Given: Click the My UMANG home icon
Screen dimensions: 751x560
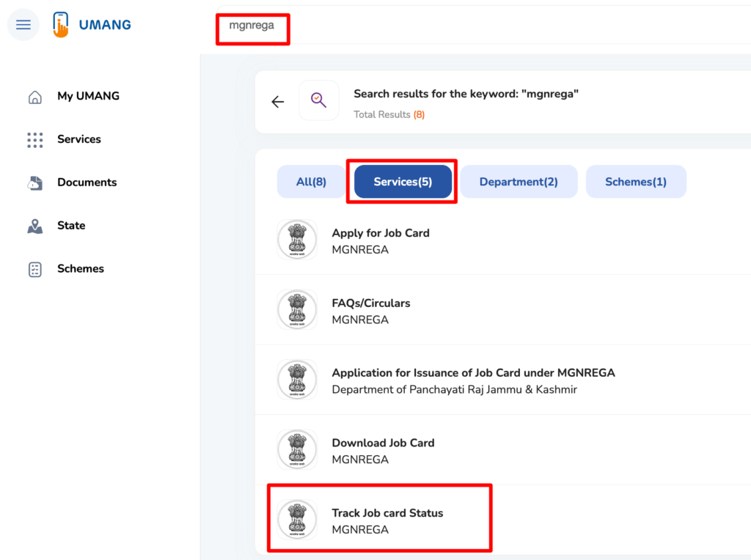Looking at the screenshot, I should pos(34,97).
